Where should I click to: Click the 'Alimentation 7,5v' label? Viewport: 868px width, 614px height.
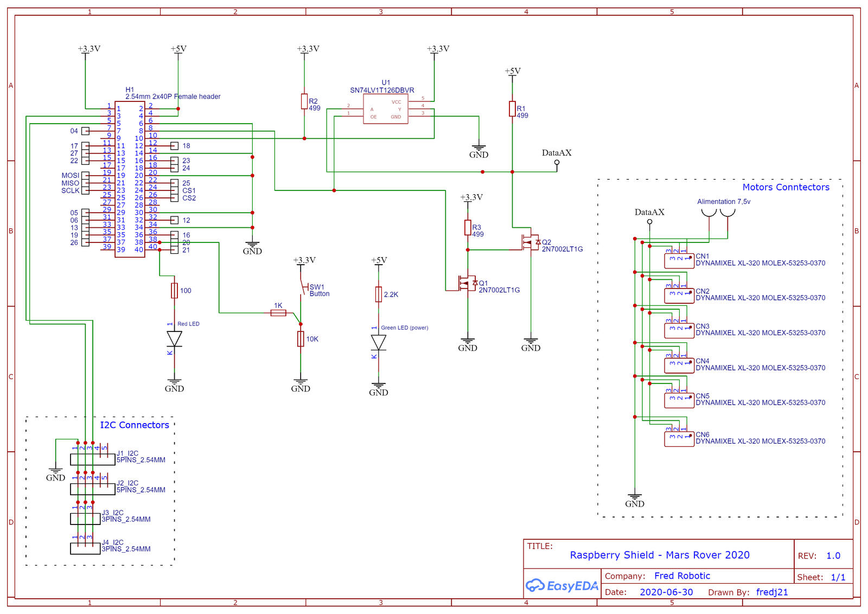(x=724, y=202)
